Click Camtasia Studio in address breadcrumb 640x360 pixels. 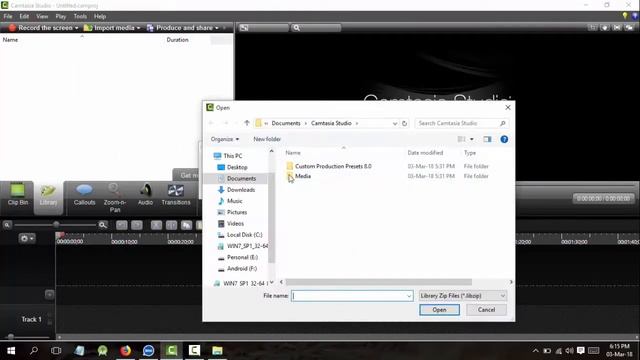[x=331, y=123]
